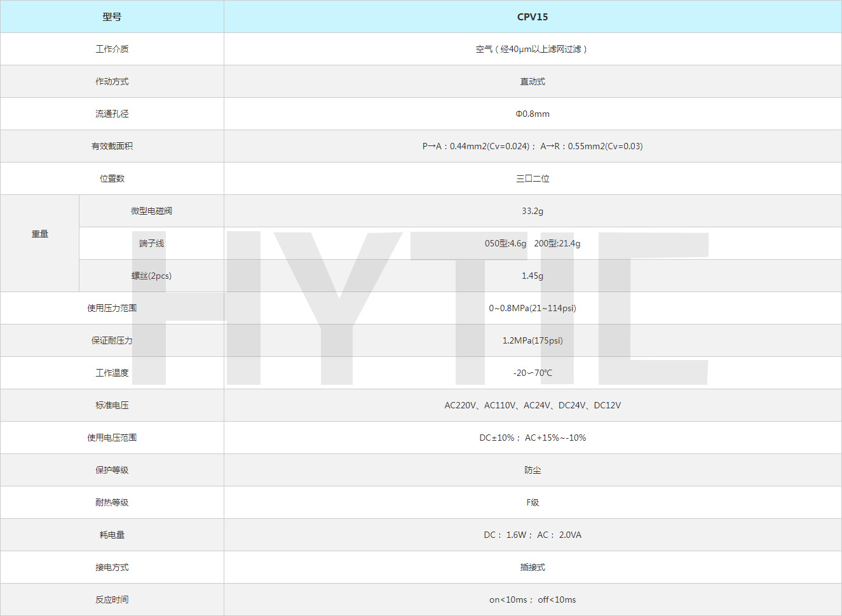Select the AC220V、AC110V voltage list

533,405
